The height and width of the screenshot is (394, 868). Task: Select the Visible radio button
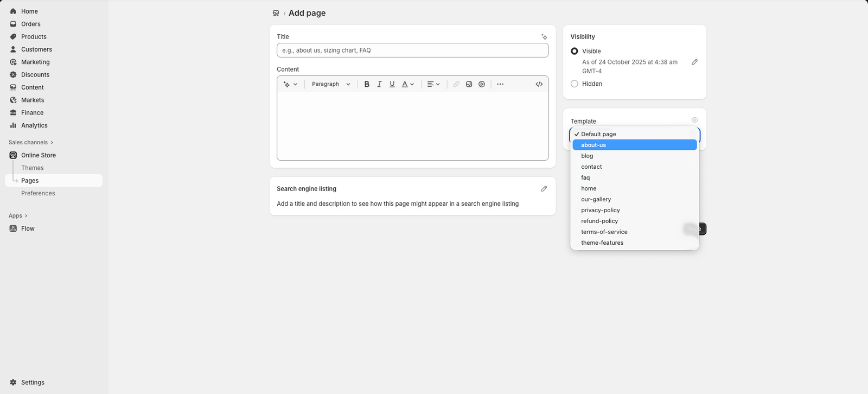coord(575,51)
